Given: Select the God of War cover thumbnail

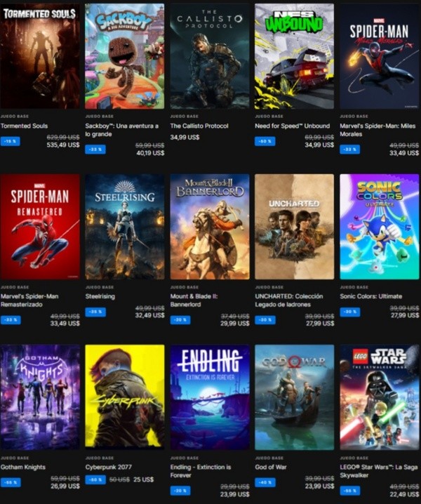Looking at the screenshot, I should [295, 397].
